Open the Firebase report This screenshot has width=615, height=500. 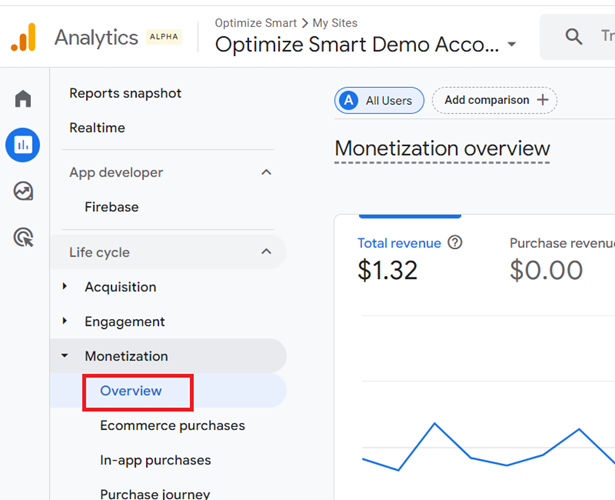(112, 207)
